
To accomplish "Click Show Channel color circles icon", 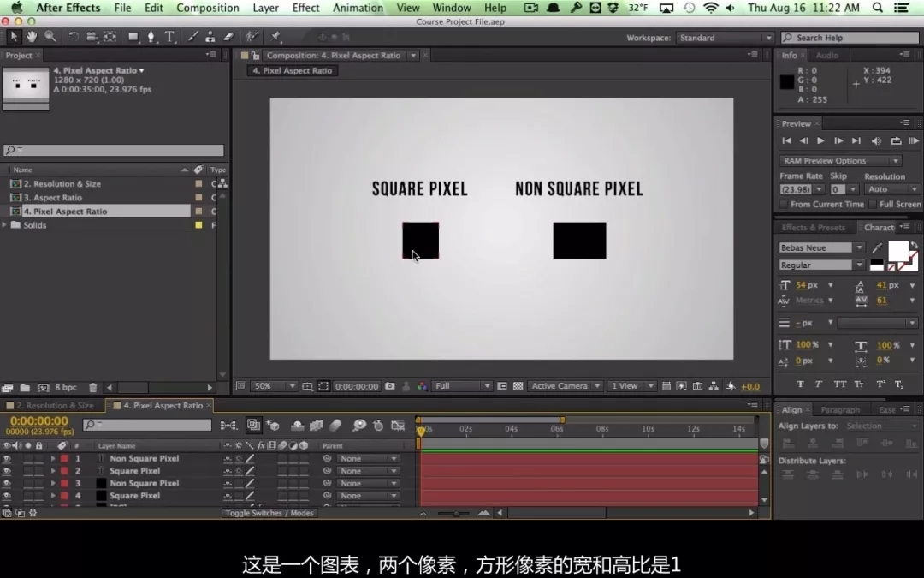I will 423,386.
